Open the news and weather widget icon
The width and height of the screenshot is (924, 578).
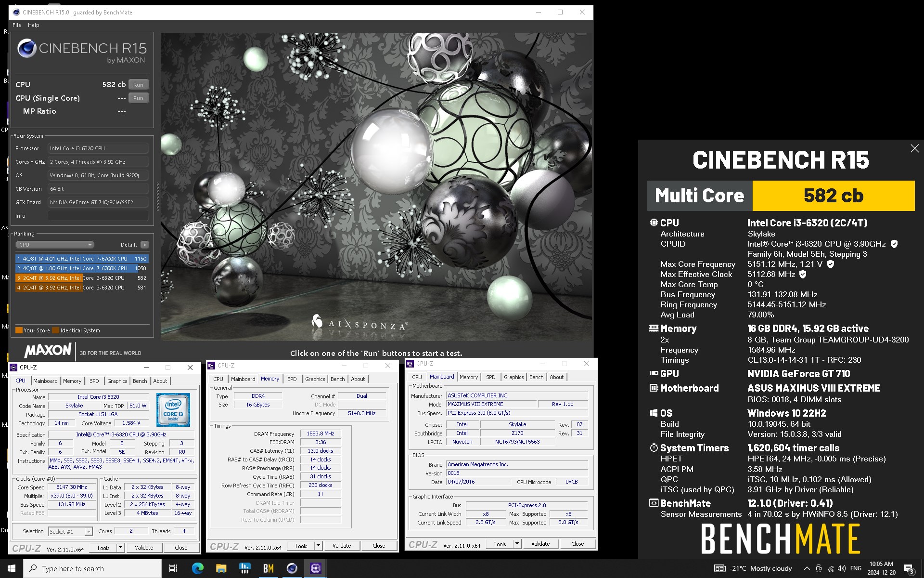click(x=720, y=568)
